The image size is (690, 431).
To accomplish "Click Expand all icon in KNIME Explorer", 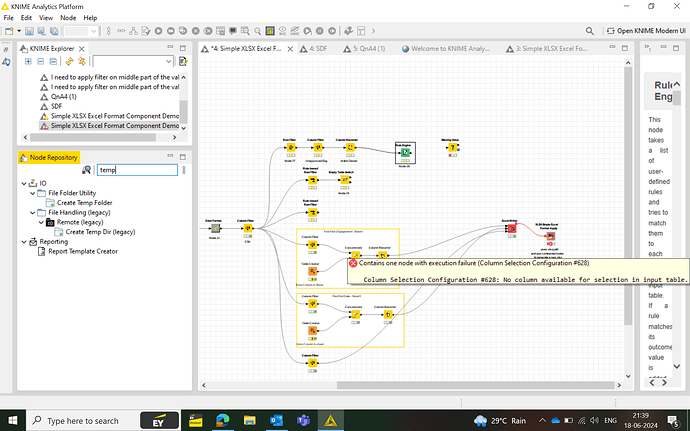I will (x=28, y=61).
